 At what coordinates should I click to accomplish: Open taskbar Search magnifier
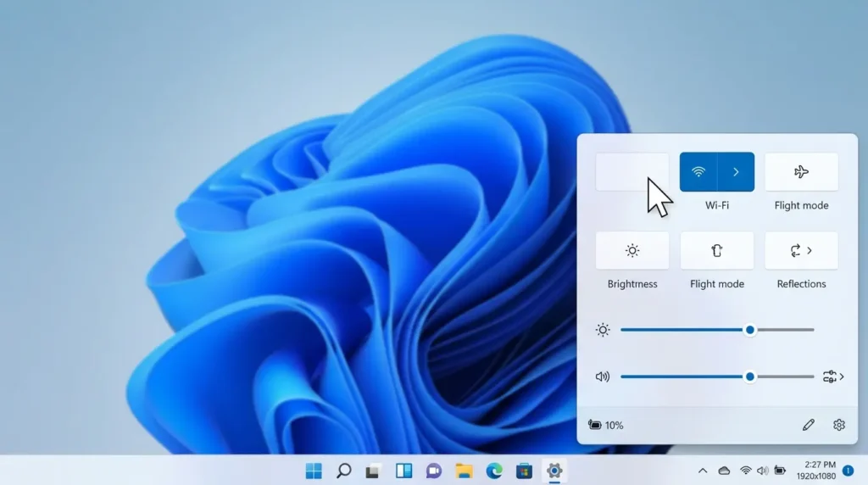pyautogui.click(x=344, y=471)
